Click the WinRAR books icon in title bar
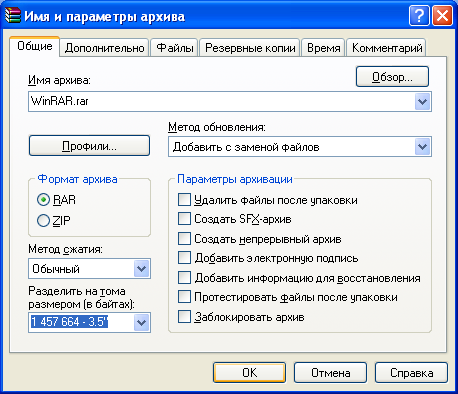The image size is (458, 394). [x=12, y=15]
